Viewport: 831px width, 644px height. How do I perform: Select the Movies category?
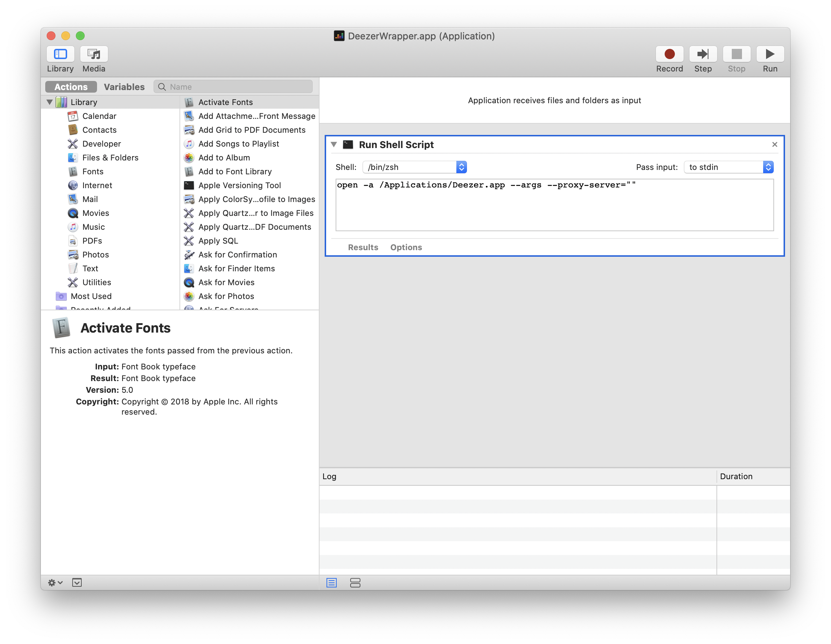[96, 213]
